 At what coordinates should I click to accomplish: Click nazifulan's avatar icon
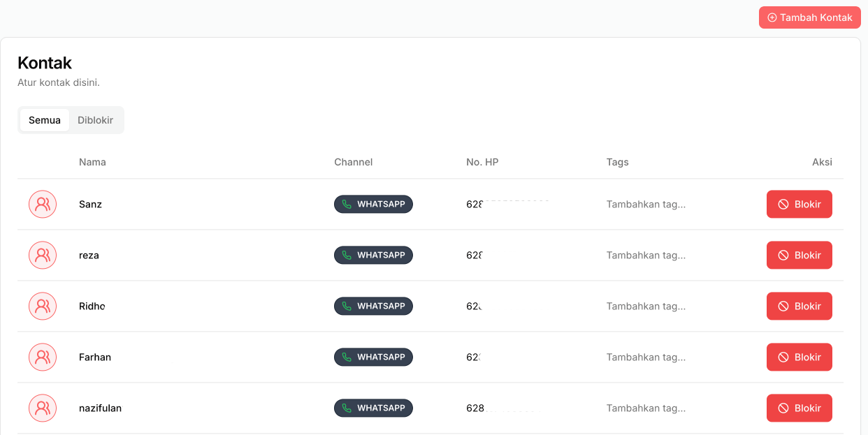click(x=43, y=408)
